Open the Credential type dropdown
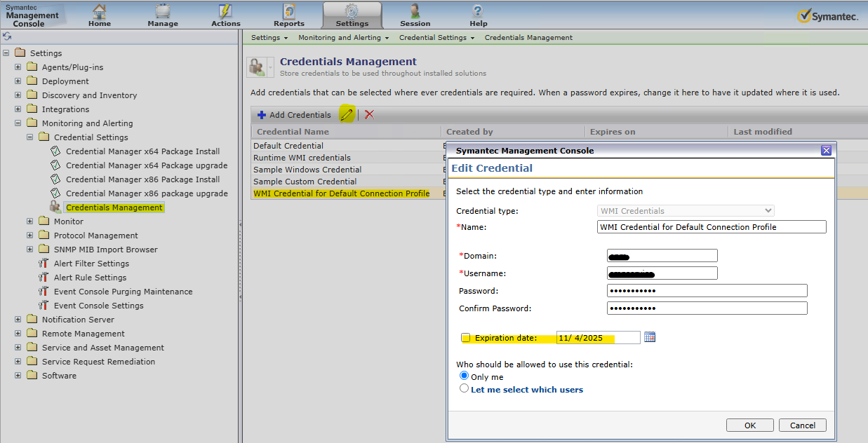The height and width of the screenshot is (443, 868). 686,210
